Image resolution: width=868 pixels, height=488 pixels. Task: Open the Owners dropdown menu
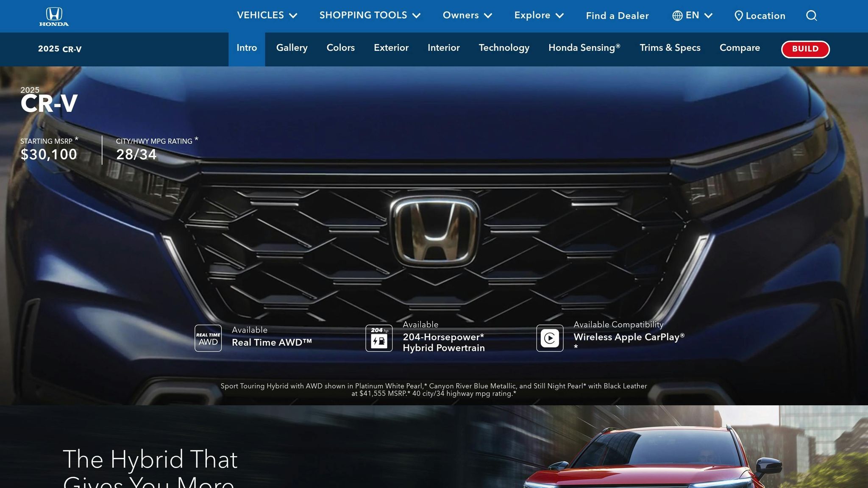point(467,15)
